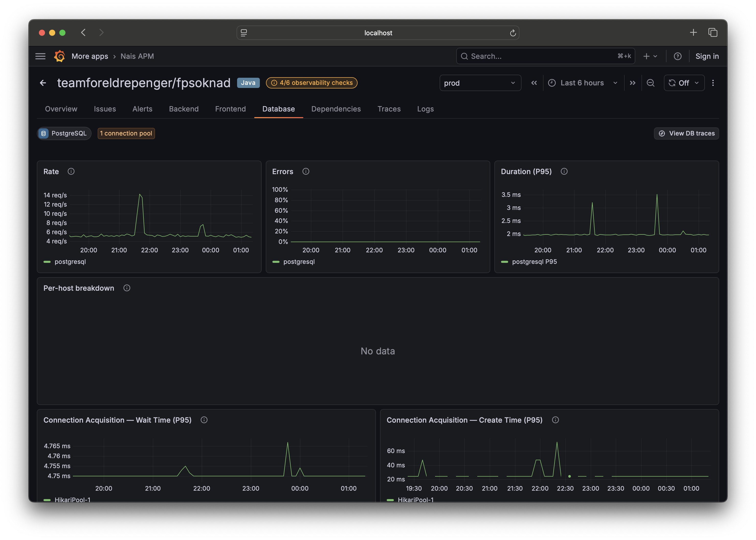Navigate browser forward
The width and height of the screenshot is (756, 540).
tap(102, 32)
